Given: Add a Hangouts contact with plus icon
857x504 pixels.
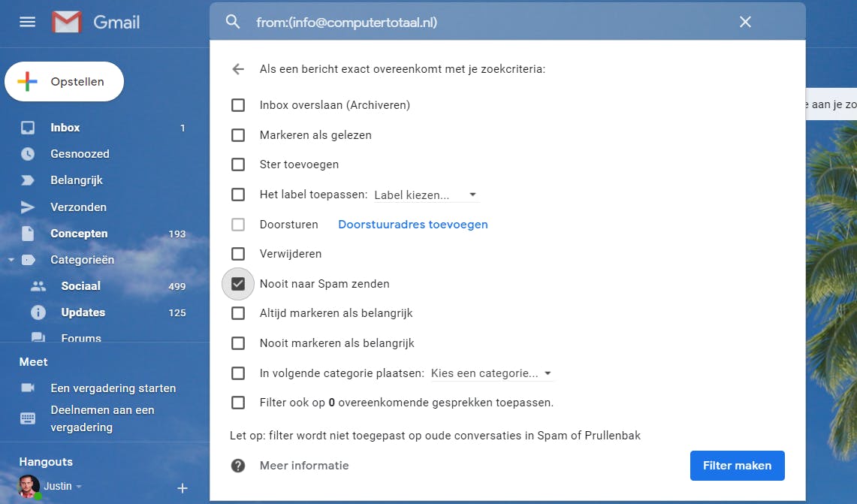Looking at the screenshot, I should click(182, 488).
